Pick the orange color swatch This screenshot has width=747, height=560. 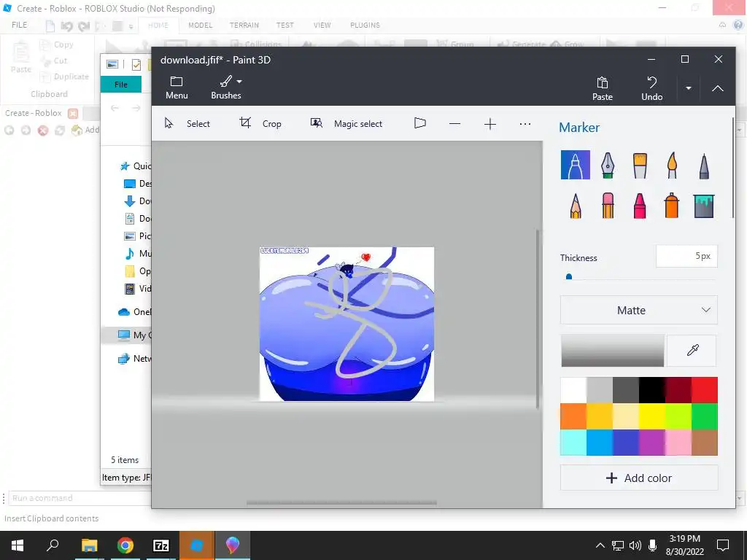pos(573,416)
